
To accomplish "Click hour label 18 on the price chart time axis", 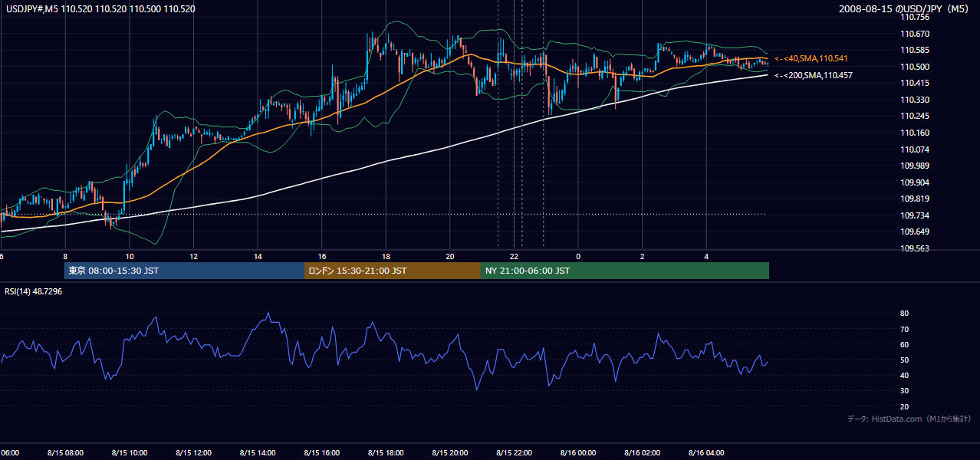I will 386,256.
